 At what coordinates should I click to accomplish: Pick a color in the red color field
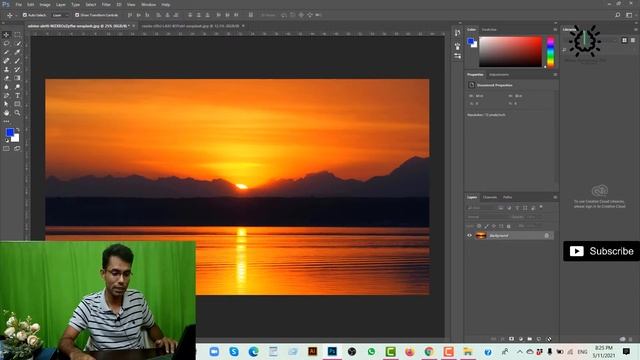pos(510,52)
